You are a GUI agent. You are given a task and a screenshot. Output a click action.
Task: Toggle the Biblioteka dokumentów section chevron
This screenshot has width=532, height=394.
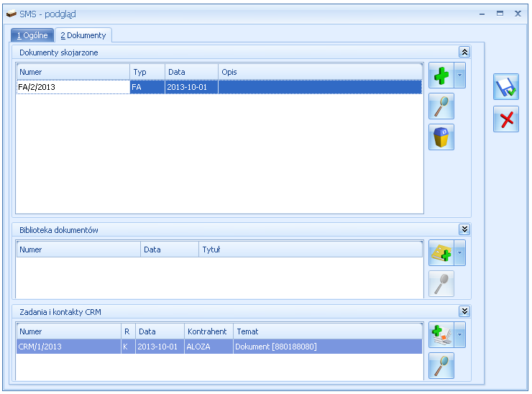464,229
